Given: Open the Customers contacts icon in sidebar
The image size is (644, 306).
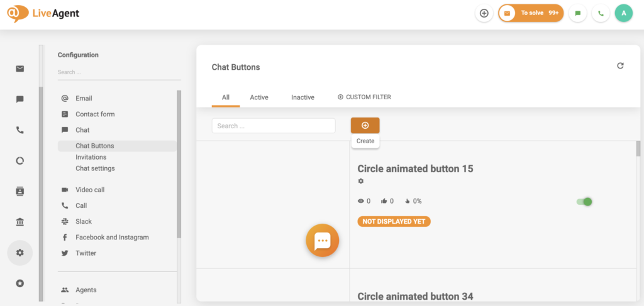Looking at the screenshot, I should pyautogui.click(x=20, y=191).
